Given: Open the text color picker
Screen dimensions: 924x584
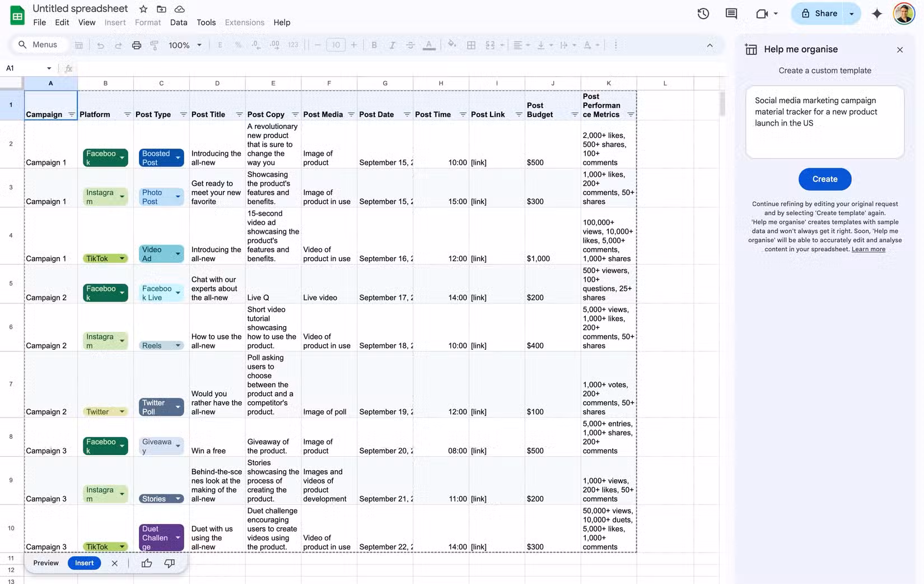Looking at the screenshot, I should 429,45.
